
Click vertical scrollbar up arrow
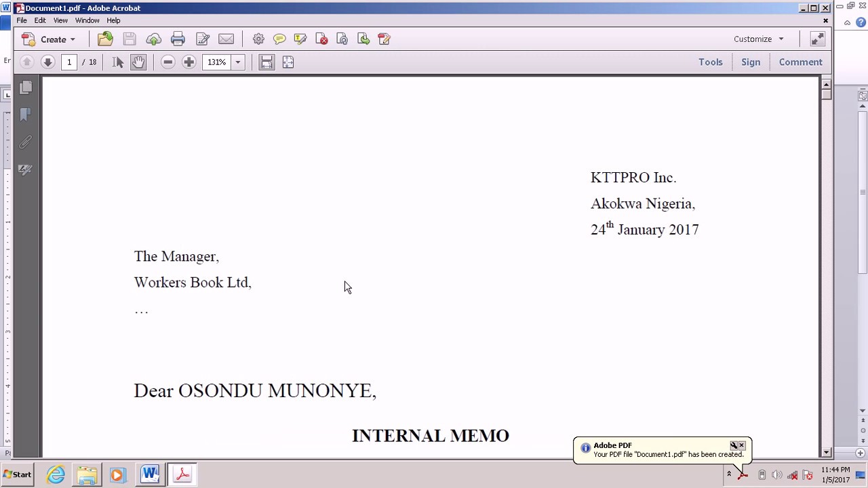coord(826,85)
